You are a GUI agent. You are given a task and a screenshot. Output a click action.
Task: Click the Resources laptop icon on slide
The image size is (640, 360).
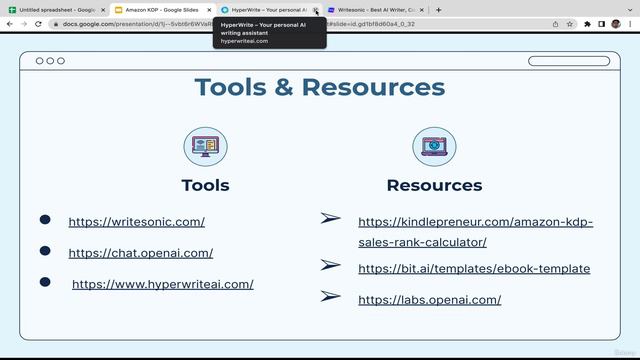coord(434,147)
